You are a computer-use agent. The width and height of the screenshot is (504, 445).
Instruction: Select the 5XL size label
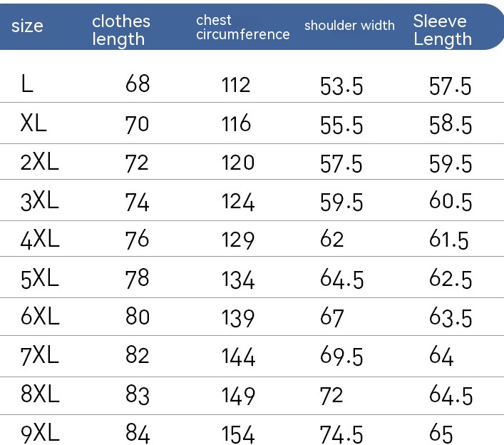pos(40,278)
